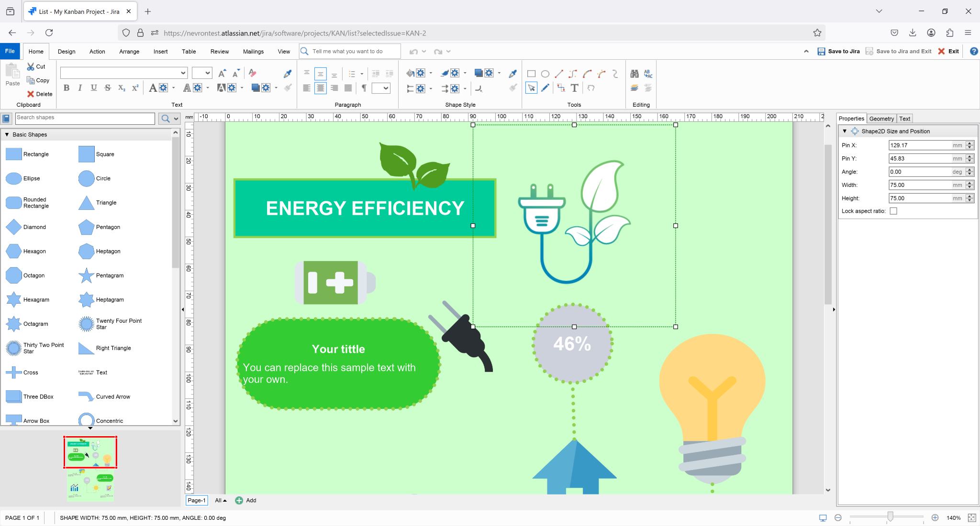
Task: Collapse the Basic Shapes section
Action: tap(7, 134)
